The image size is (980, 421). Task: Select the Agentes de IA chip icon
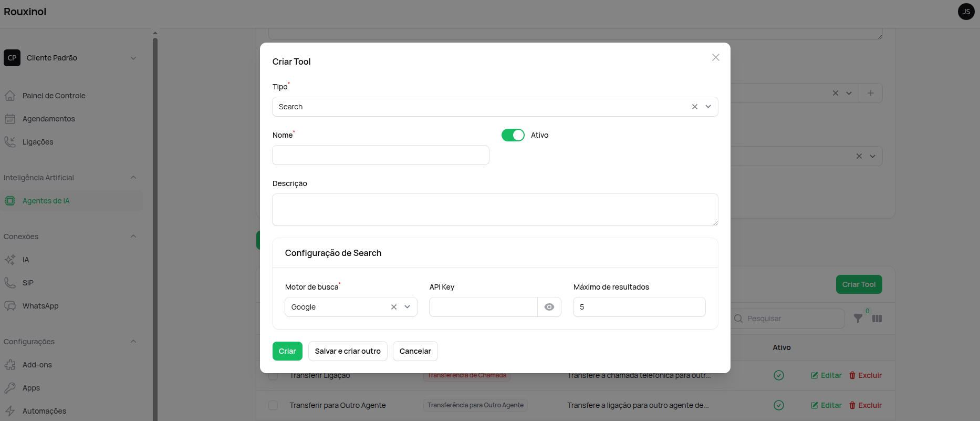click(x=10, y=201)
